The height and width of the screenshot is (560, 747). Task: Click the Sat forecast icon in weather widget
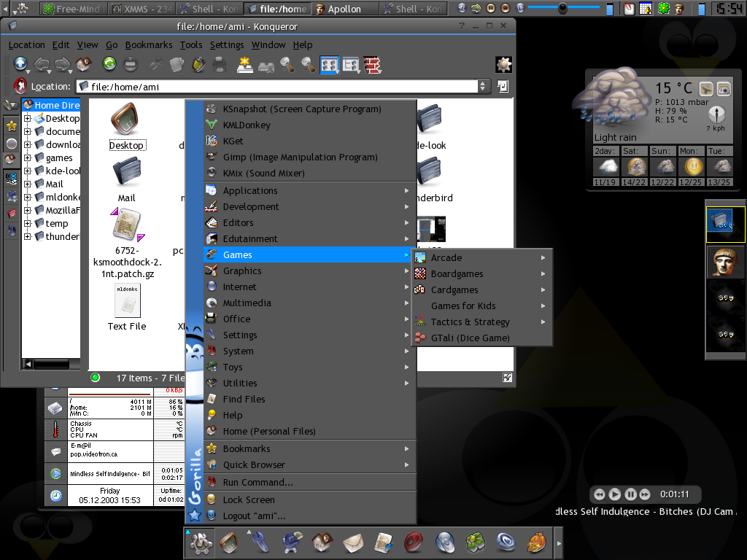[x=636, y=167]
